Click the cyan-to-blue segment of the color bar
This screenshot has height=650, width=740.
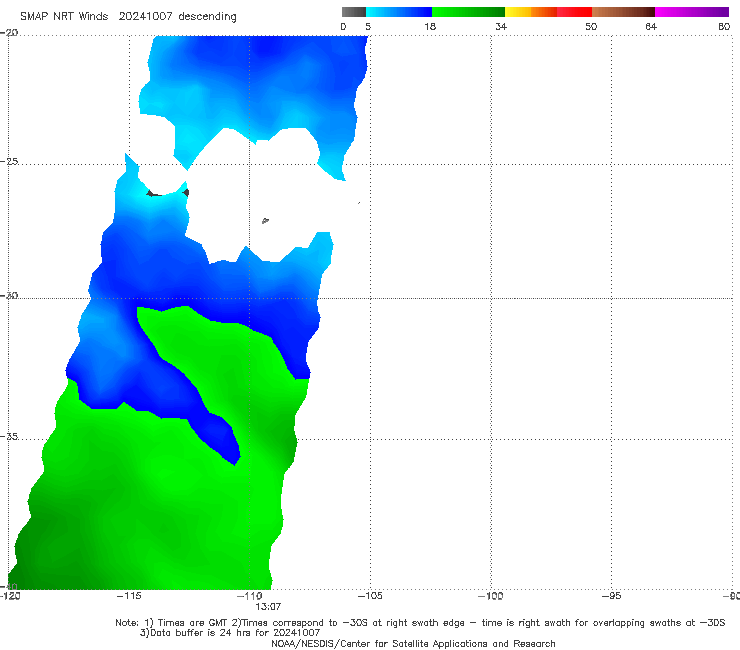399,12
